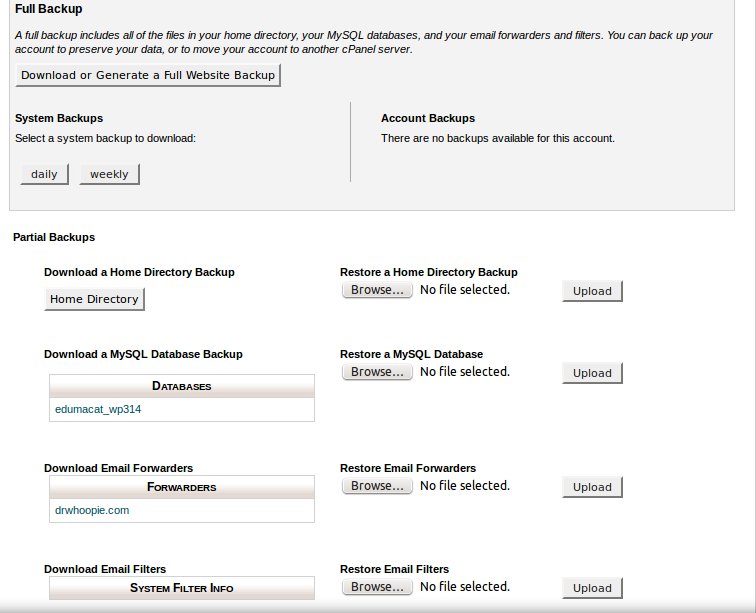Choose Browse under Restore Email Filters
Image resolution: width=756 pixels, height=613 pixels.
[x=377, y=587]
